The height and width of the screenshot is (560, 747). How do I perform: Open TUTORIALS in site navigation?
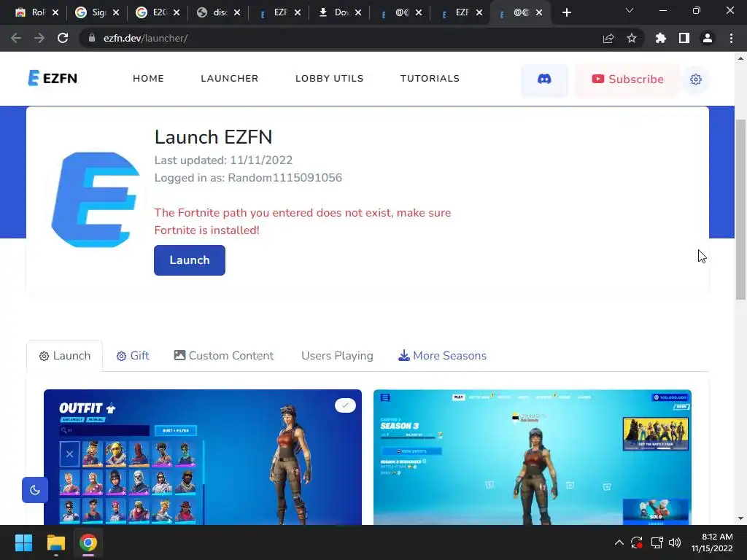point(430,78)
